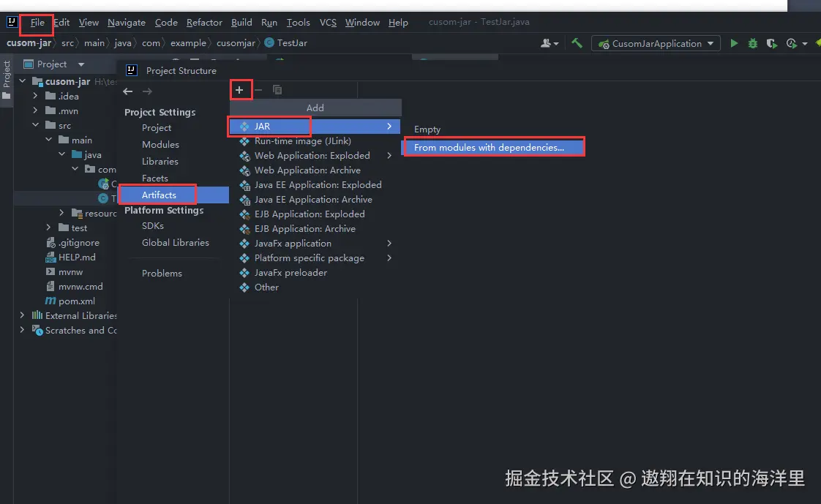Select HELP.md in project tree

pyautogui.click(x=77, y=257)
